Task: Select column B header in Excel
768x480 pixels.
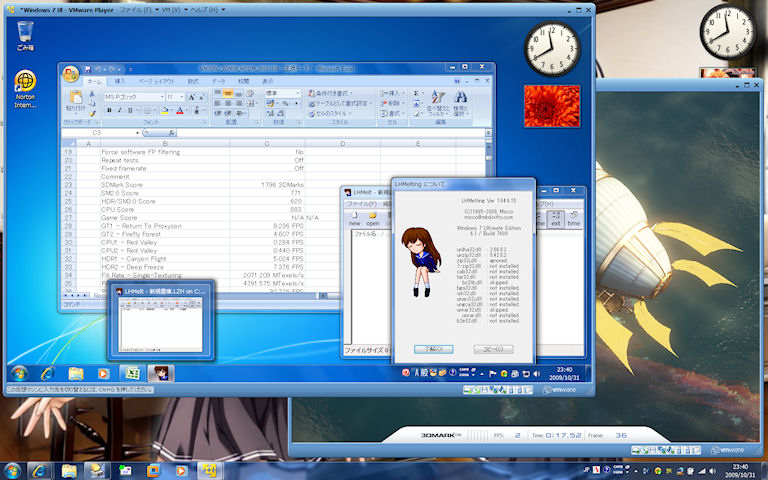Action: click(165, 144)
